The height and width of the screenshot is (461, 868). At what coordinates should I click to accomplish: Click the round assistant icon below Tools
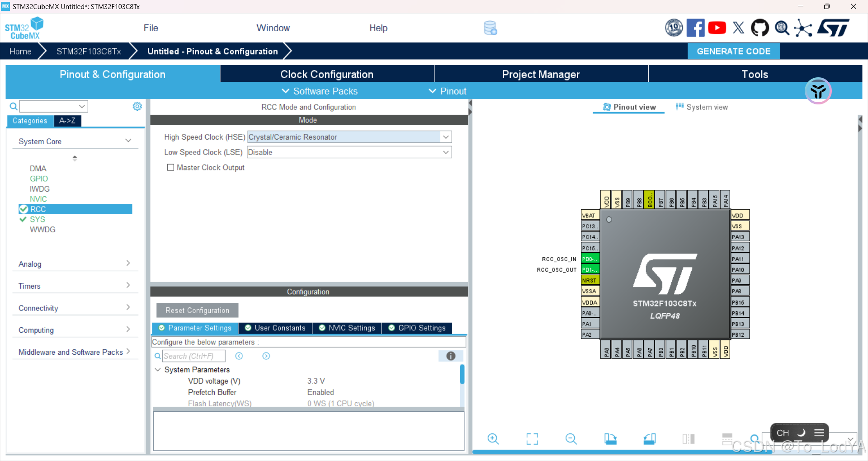click(818, 91)
